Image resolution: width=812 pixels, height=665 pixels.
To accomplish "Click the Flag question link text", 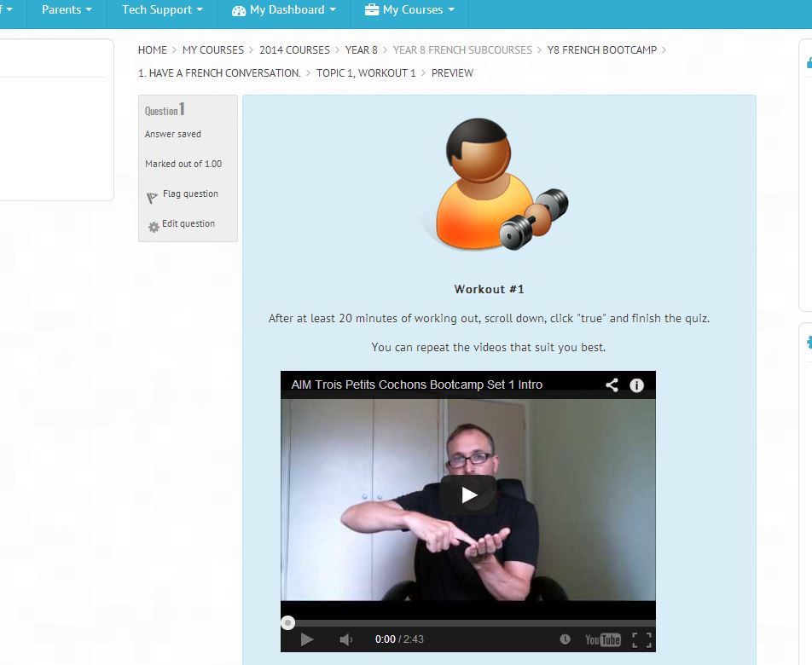I will [190, 194].
